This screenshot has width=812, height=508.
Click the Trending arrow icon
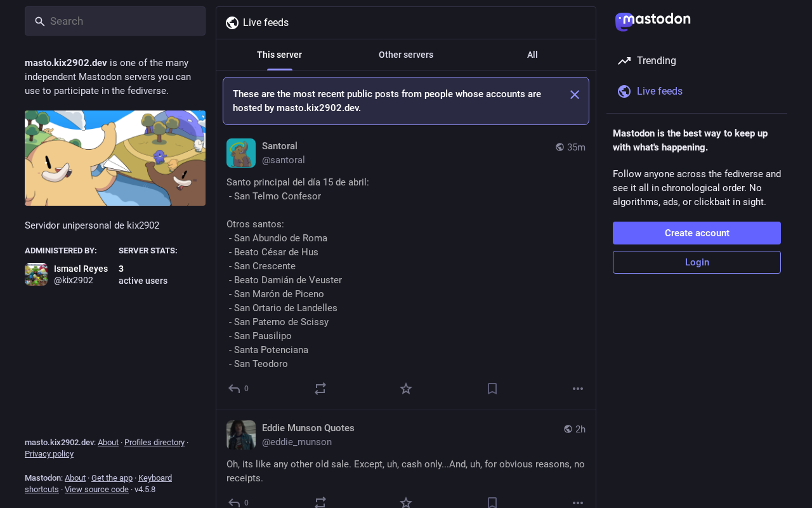point(624,61)
